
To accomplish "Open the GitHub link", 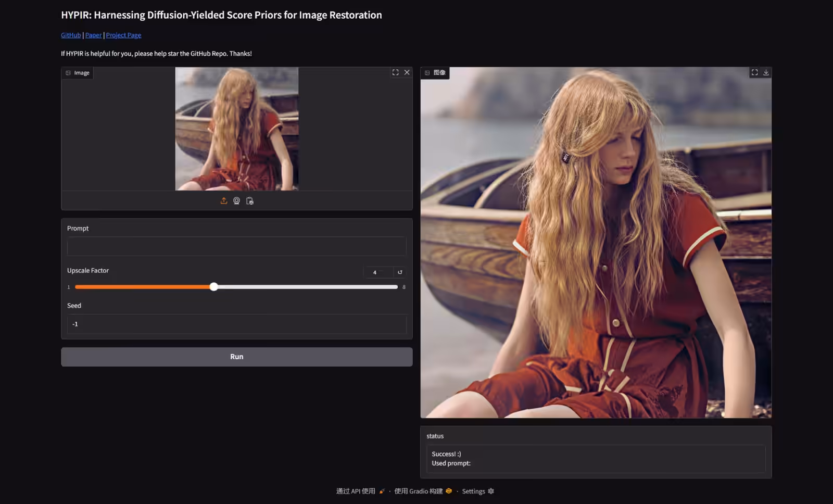I will [71, 35].
